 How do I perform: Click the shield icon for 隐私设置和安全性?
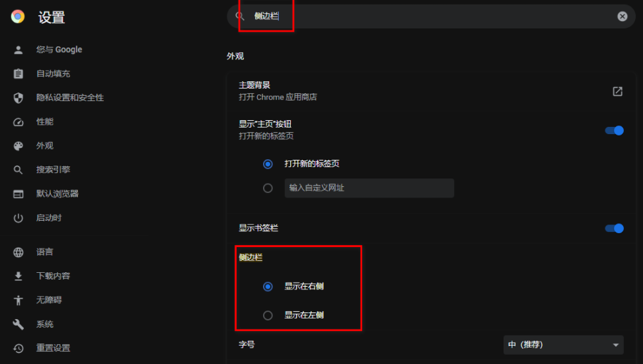pyautogui.click(x=18, y=98)
